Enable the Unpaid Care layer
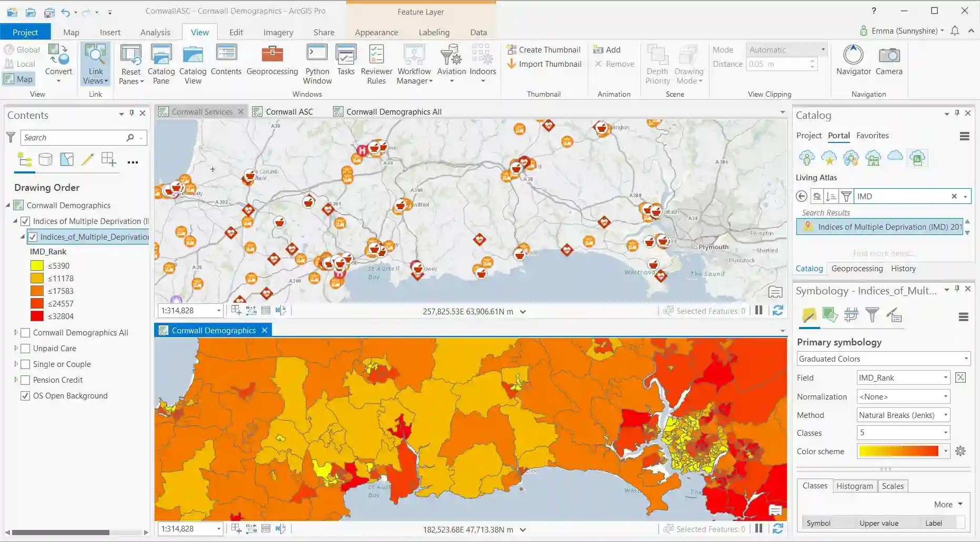 [25, 348]
